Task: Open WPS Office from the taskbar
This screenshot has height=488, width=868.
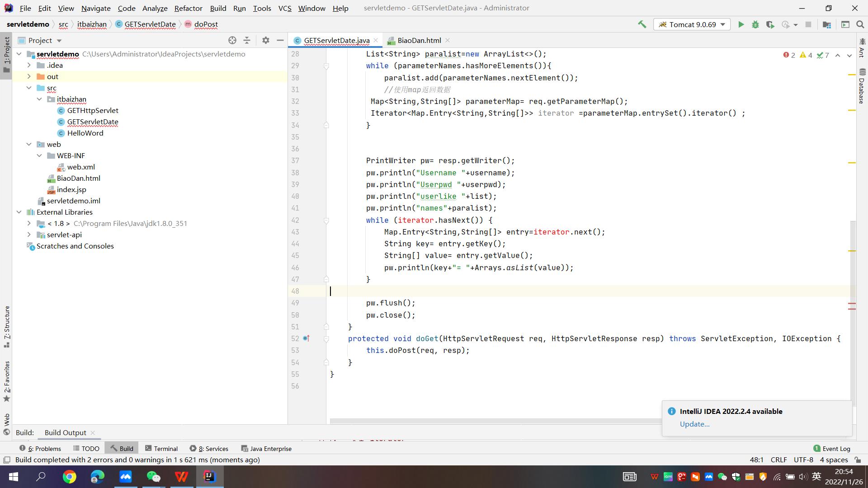Action: pos(181,477)
